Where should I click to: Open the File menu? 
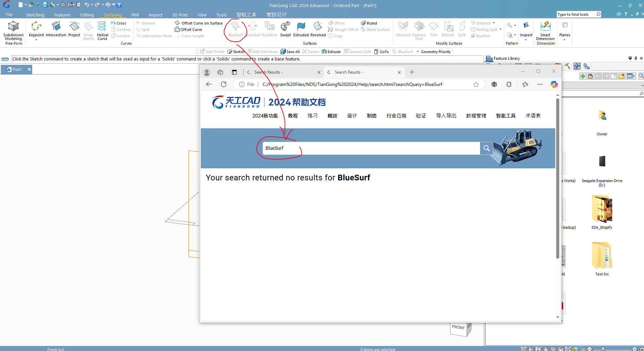(9, 15)
